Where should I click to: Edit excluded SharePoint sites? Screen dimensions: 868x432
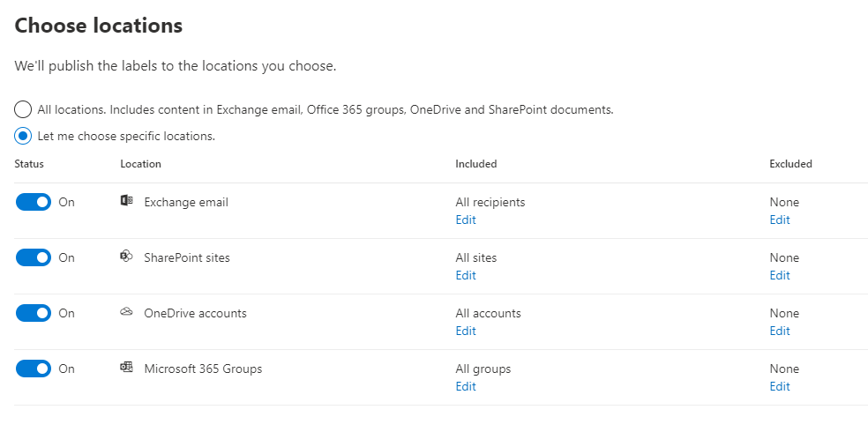(x=780, y=276)
